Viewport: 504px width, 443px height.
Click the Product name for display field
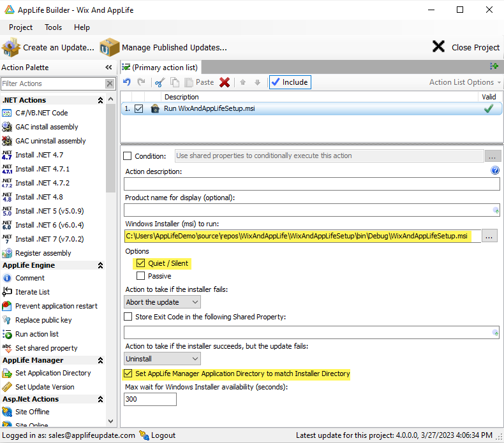pyautogui.click(x=312, y=210)
